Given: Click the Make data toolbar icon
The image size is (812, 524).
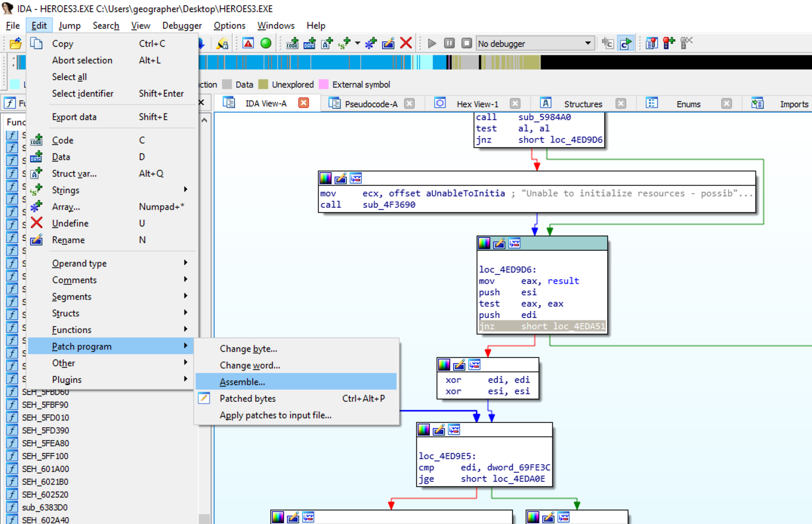Looking at the screenshot, I should (309, 43).
